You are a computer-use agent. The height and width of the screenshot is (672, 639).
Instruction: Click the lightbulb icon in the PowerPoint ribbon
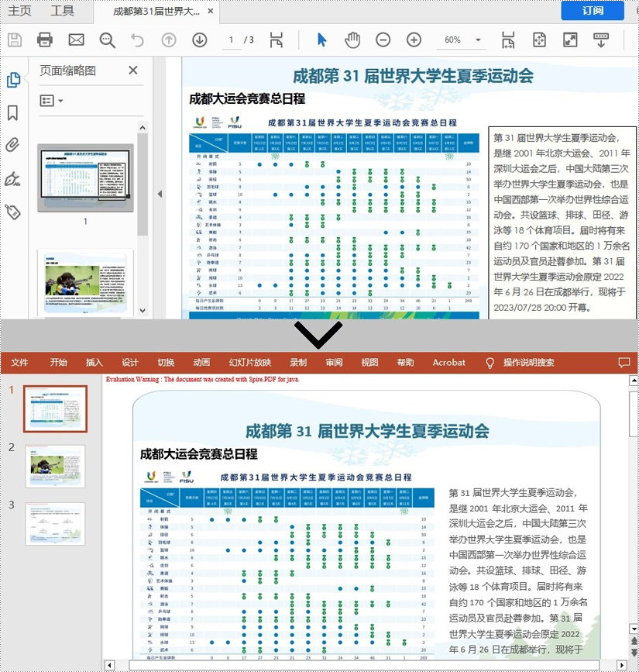tap(490, 363)
